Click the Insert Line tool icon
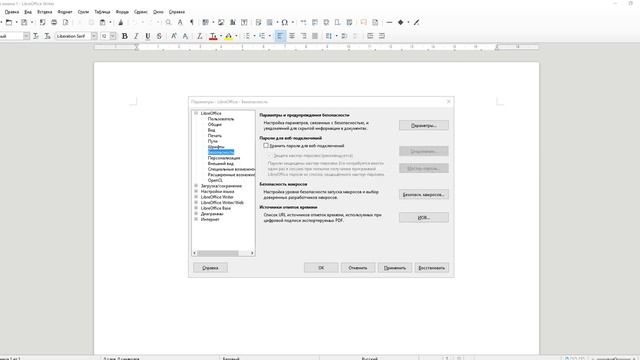The width and height of the screenshot is (640, 360). pos(389,22)
